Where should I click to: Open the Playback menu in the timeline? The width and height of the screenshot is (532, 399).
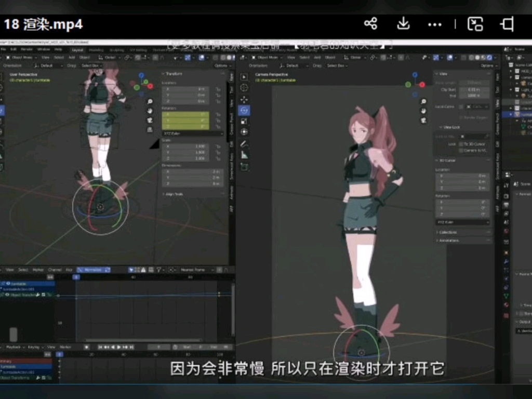click(15, 347)
